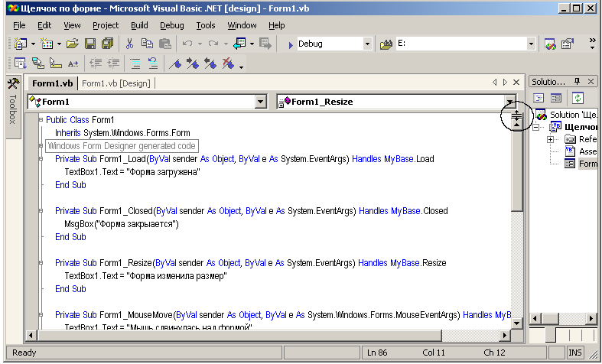The image size is (602, 364).
Task: Click the Open File folder icon
Action: tap(72, 44)
